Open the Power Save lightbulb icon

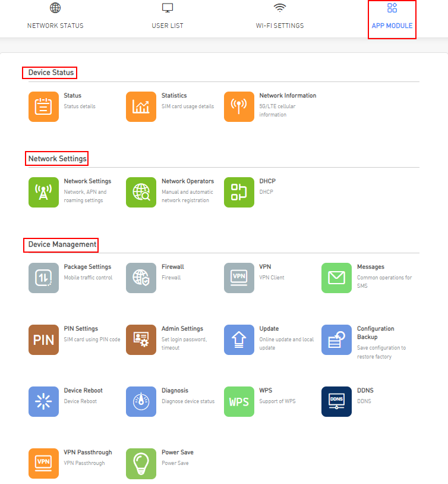click(x=141, y=463)
